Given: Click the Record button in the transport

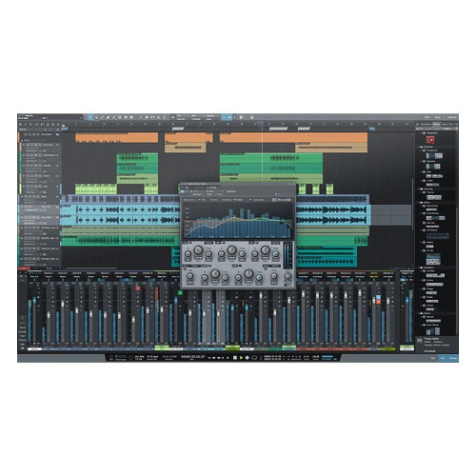Looking at the screenshot, I should point(248,358).
